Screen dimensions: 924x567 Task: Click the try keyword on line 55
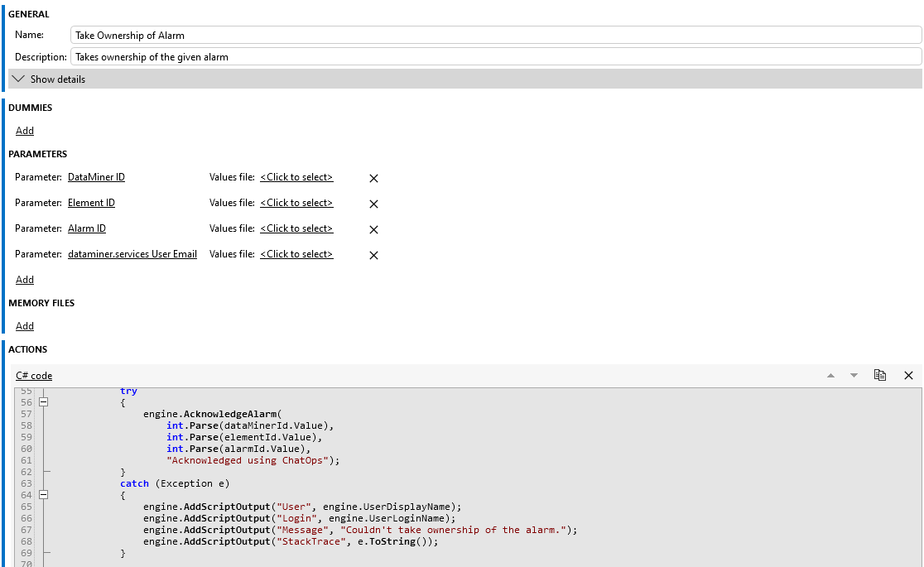128,391
